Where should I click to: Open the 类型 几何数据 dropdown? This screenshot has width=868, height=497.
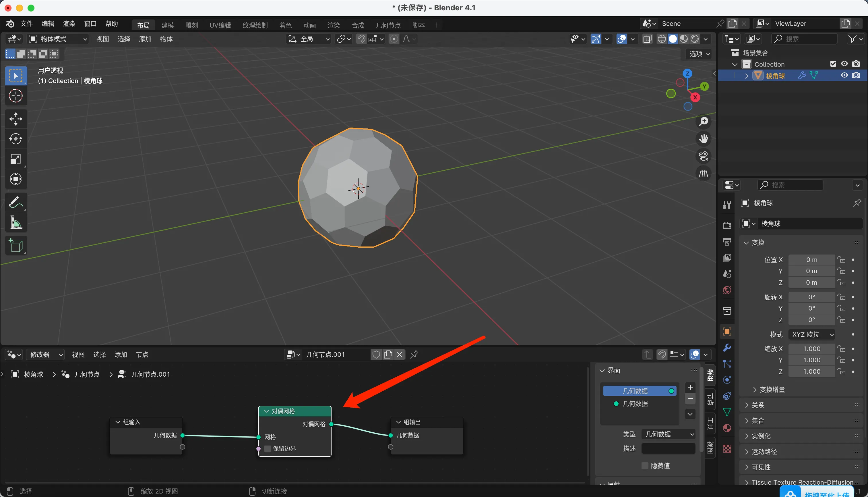pyautogui.click(x=668, y=434)
